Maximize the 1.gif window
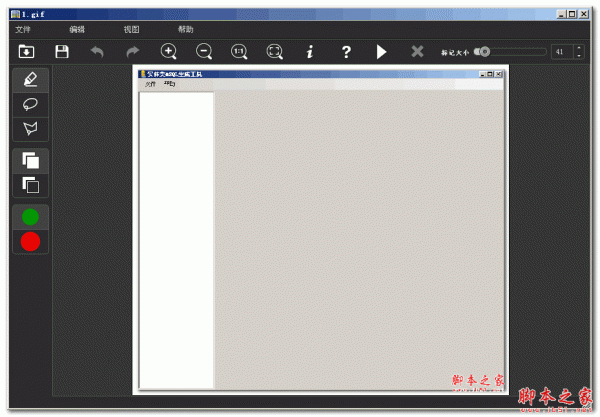The width and height of the screenshot is (600, 417). click(572, 14)
